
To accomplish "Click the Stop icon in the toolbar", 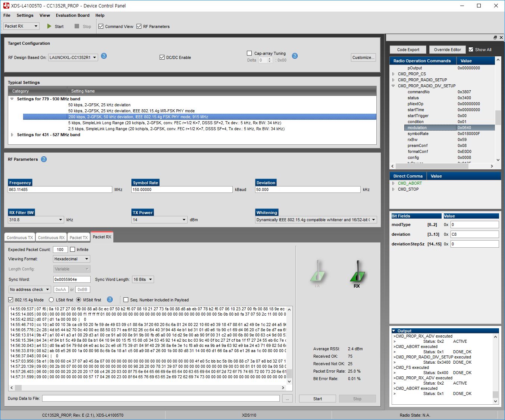I will (76, 26).
